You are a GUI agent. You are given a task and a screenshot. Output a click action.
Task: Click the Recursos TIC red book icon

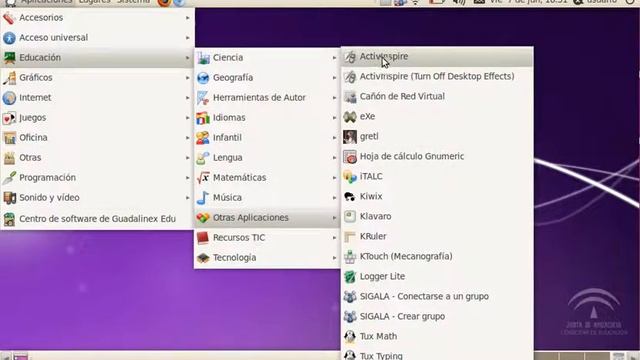pos(203,238)
